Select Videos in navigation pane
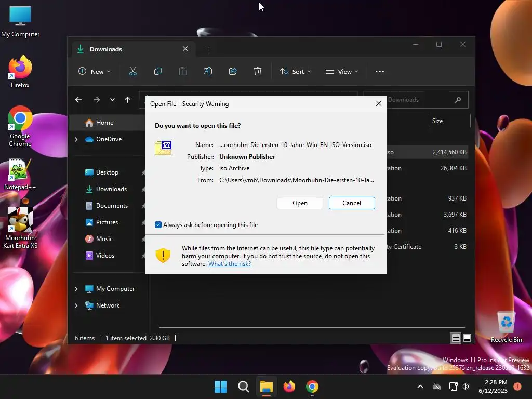Screen dimensions: 532x399 107,256
